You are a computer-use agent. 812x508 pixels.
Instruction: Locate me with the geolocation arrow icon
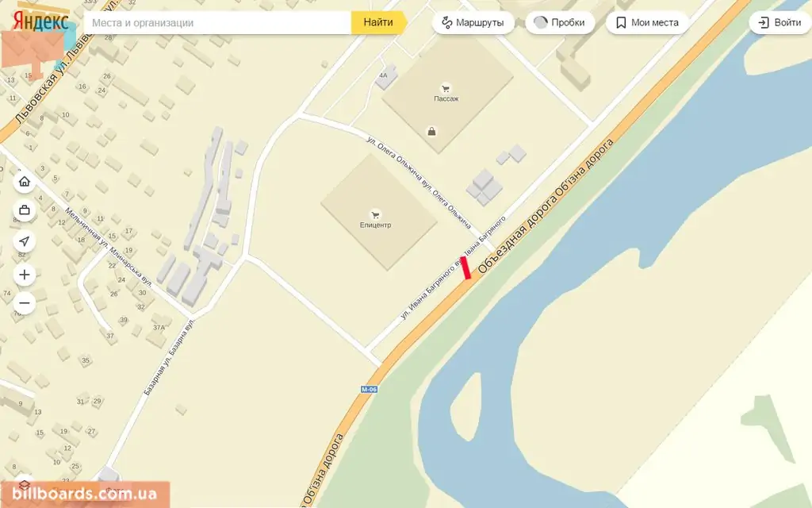coord(25,241)
